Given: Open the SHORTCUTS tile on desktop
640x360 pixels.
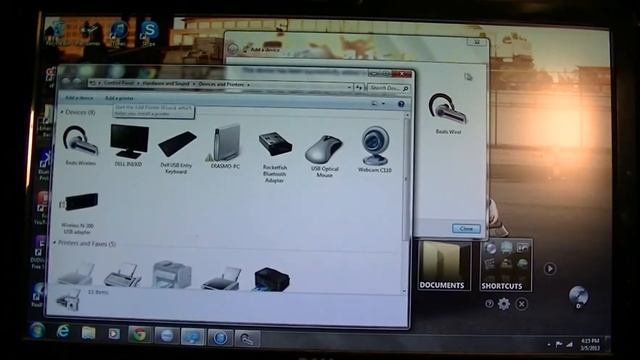Looking at the screenshot, I should (506, 265).
